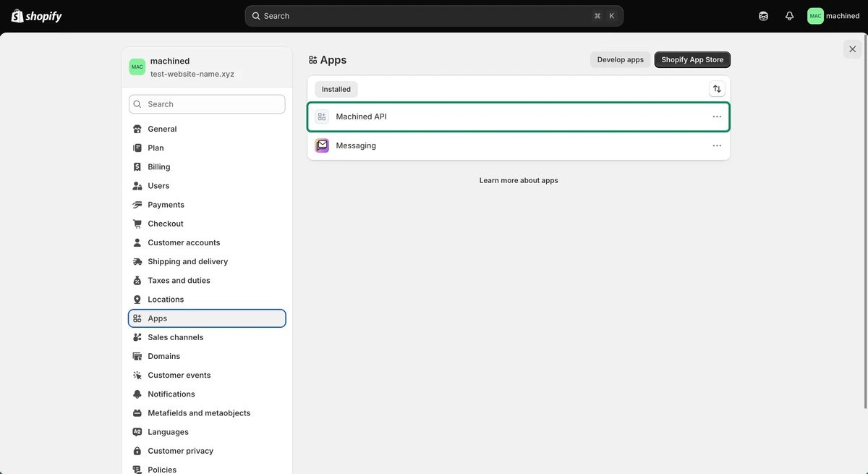This screenshot has height=474, width=868.
Task: Open more actions for Messaging app
Action: point(717,145)
